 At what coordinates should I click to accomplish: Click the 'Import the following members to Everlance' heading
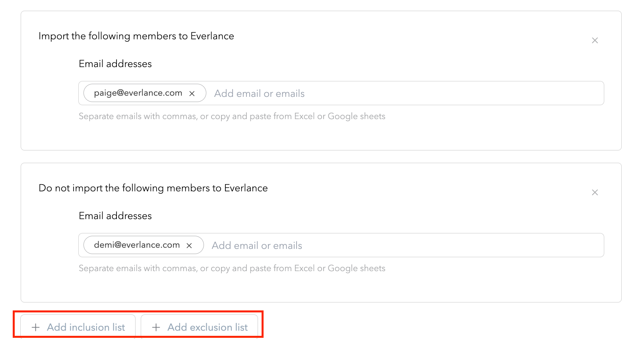click(136, 36)
